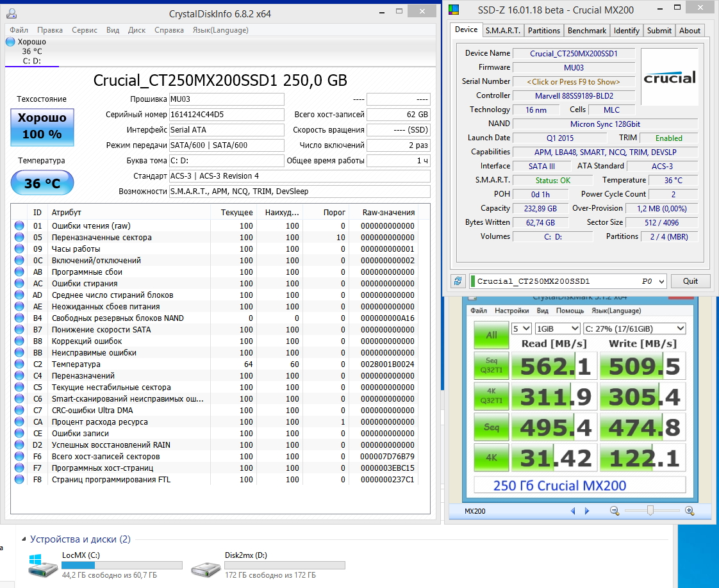Click the Quit button in SSD-Z
Screen dimensions: 719x588
pos(690,281)
